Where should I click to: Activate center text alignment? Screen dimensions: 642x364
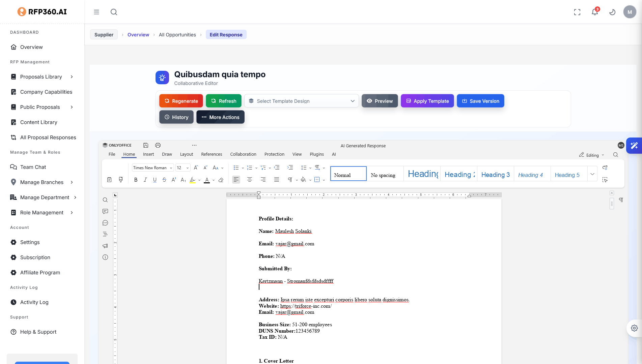250,180
